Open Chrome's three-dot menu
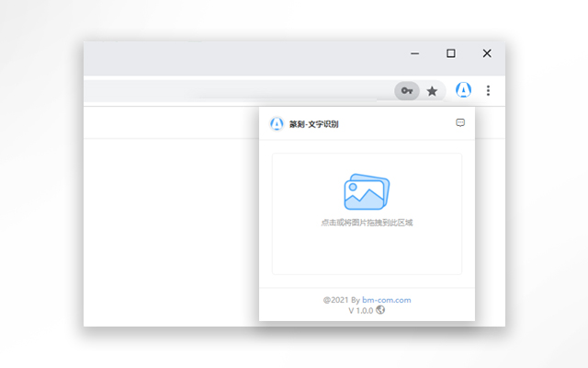 point(488,90)
